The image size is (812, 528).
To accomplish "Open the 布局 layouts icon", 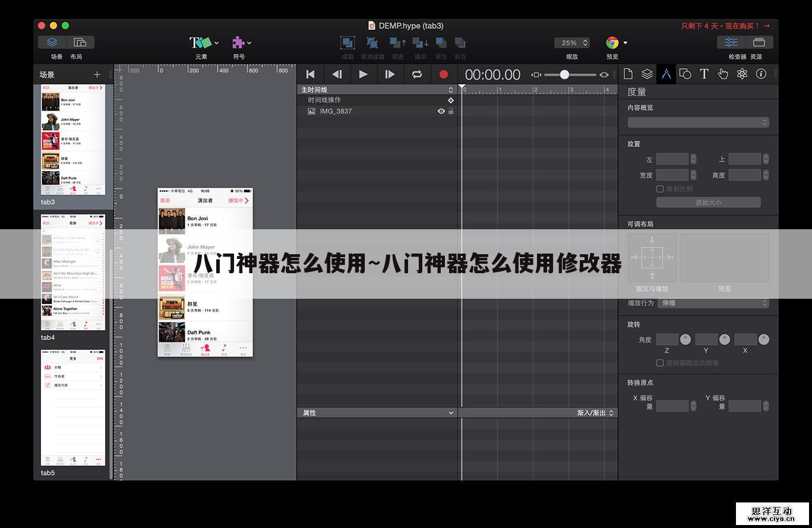I will 80,42.
